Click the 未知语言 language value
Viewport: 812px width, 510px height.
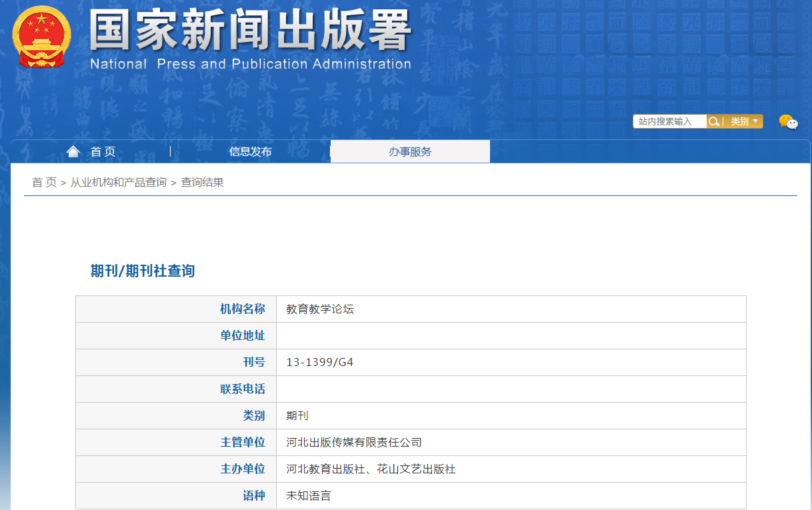(309, 496)
